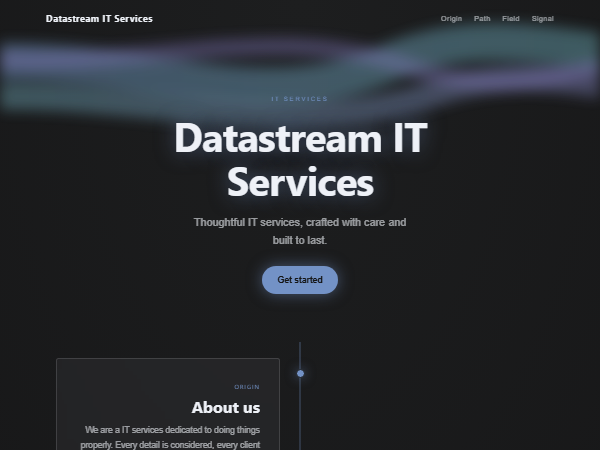The width and height of the screenshot is (600, 450).
Task: Select the built to last tagline text
Action: pyautogui.click(x=300, y=240)
